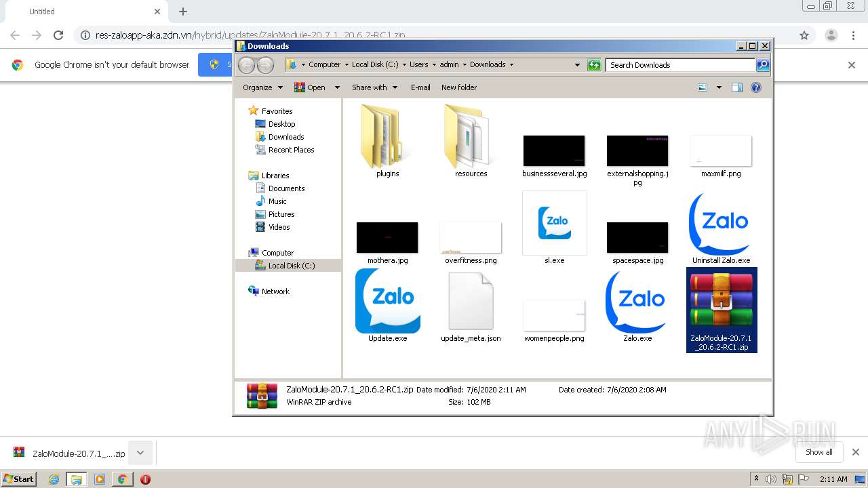Click Show all downloads button
The height and width of the screenshot is (488, 868).
point(819,452)
